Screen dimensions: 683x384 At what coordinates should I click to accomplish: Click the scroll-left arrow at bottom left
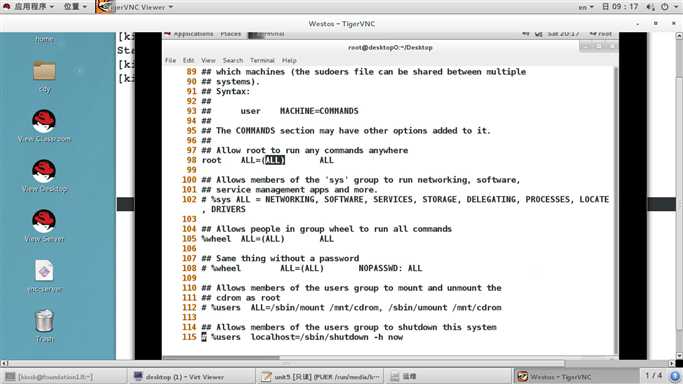coord(4,363)
